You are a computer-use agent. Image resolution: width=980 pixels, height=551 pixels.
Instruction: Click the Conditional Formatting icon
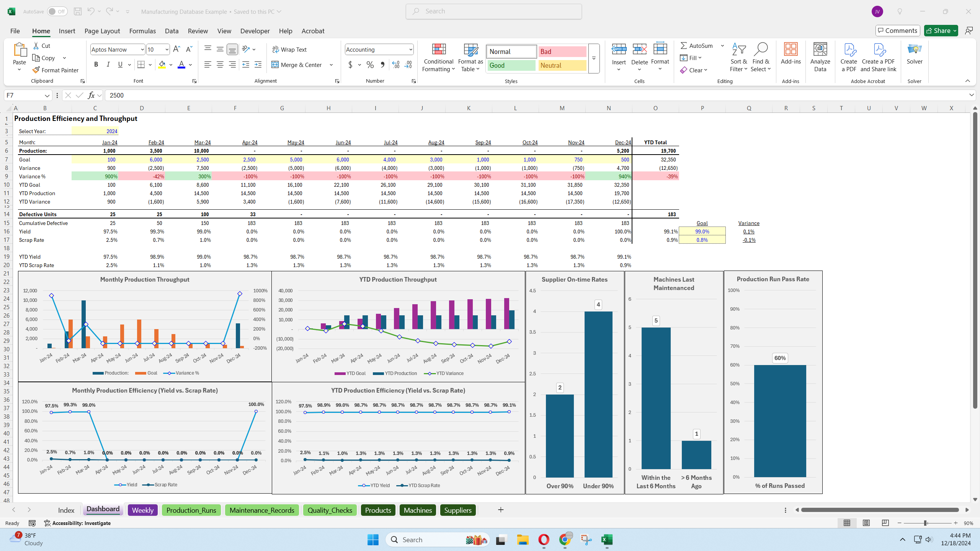click(438, 50)
